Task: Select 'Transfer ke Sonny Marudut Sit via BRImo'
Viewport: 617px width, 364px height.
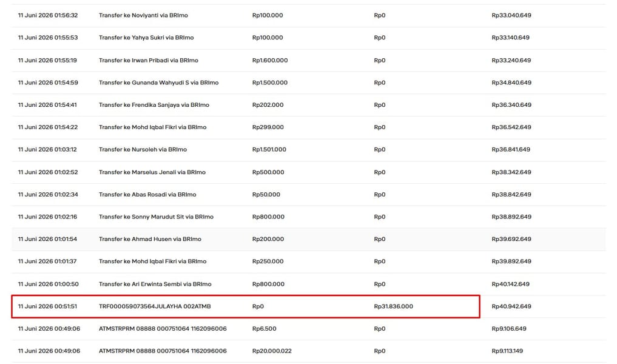Action: click(156, 217)
